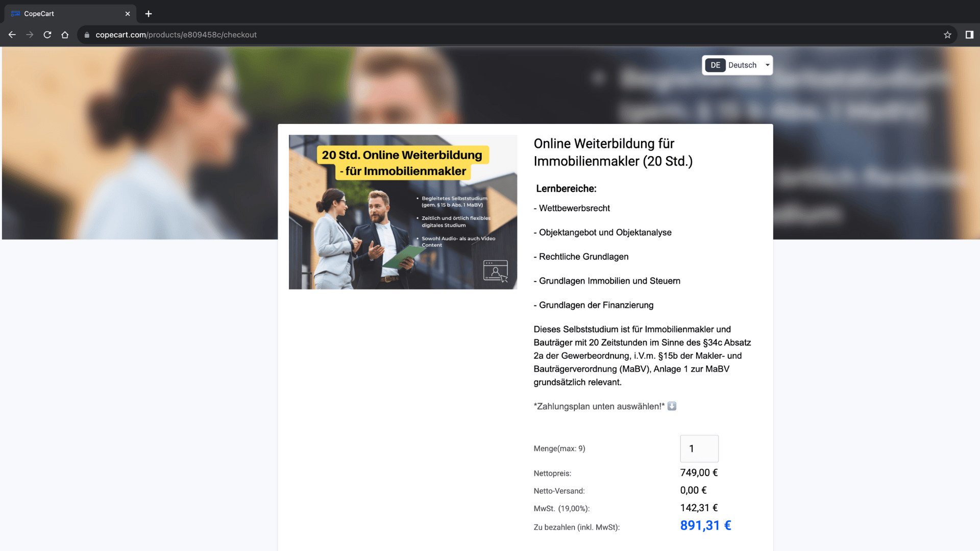Click the browser back arrow
Image resolution: width=980 pixels, height=551 pixels.
(12, 35)
